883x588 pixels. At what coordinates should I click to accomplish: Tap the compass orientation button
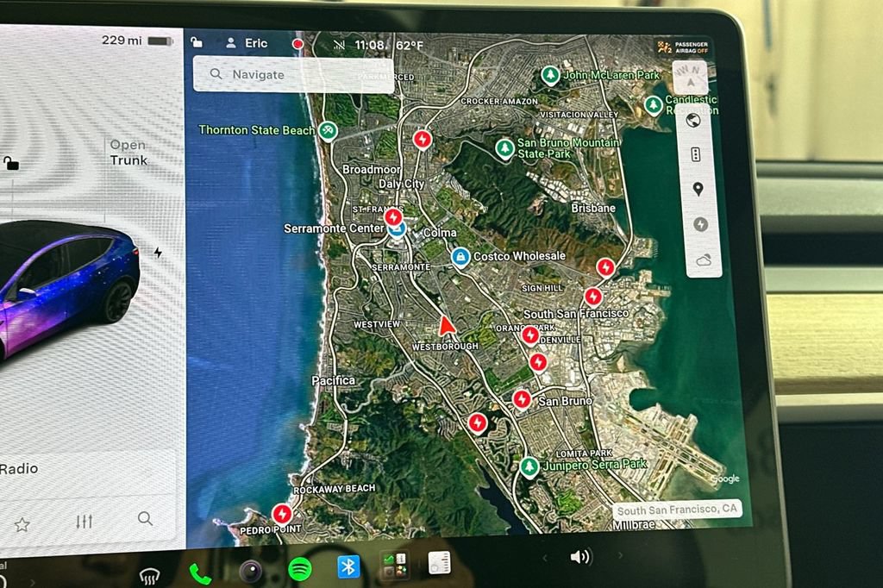[690, 78]
